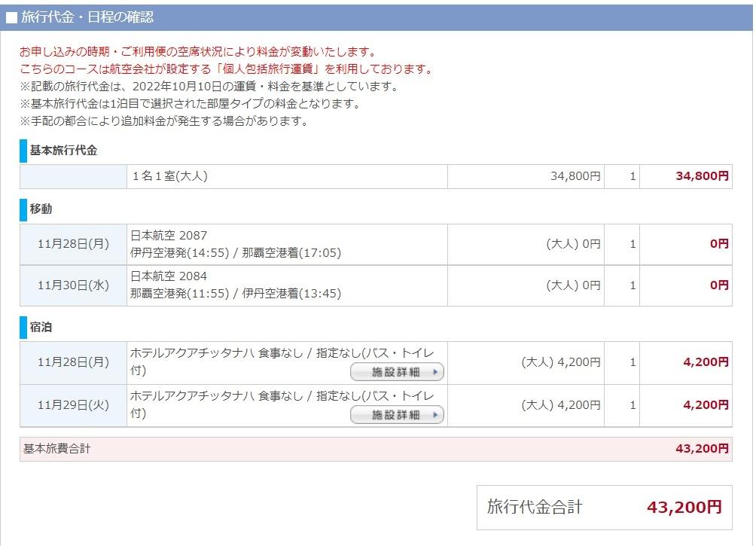Click the 11月29日(火) lodging date cell

coord(73,405)
